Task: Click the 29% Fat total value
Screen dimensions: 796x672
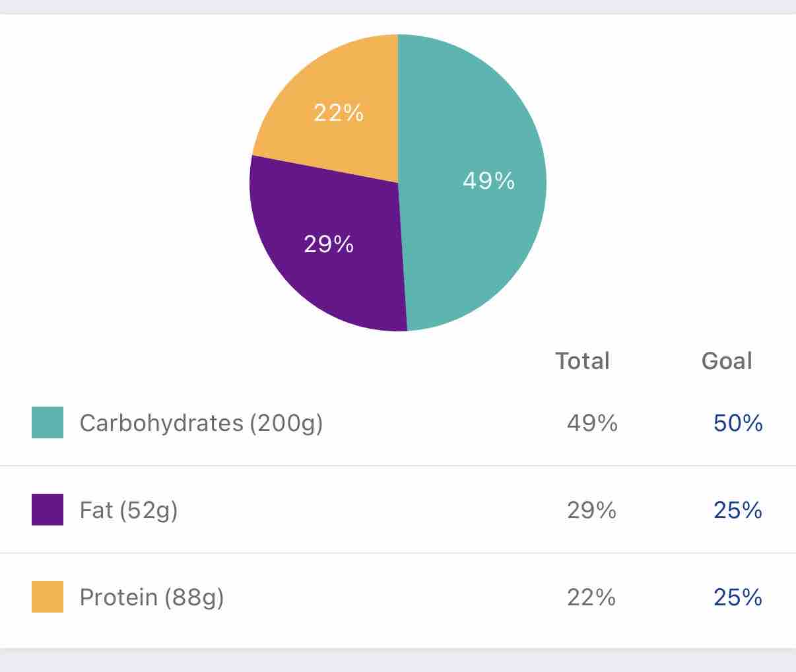Action: pos(592,510)
